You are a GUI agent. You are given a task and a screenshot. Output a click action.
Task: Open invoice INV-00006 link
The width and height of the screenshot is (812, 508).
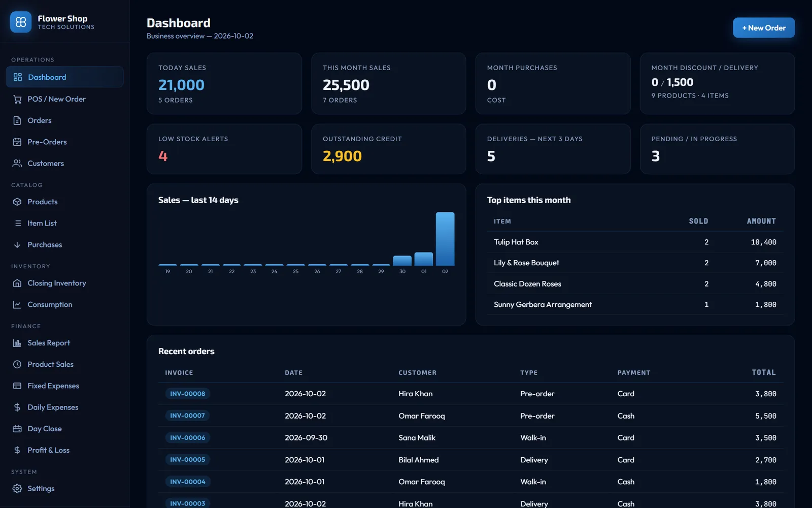tap(188, 437)
